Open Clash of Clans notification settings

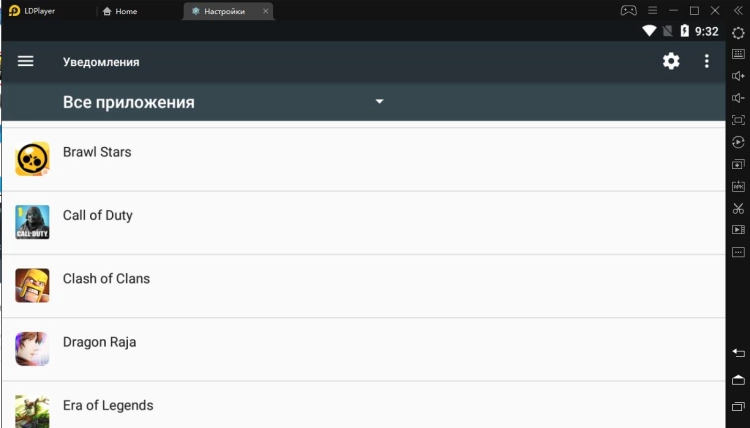click(106, 279)
